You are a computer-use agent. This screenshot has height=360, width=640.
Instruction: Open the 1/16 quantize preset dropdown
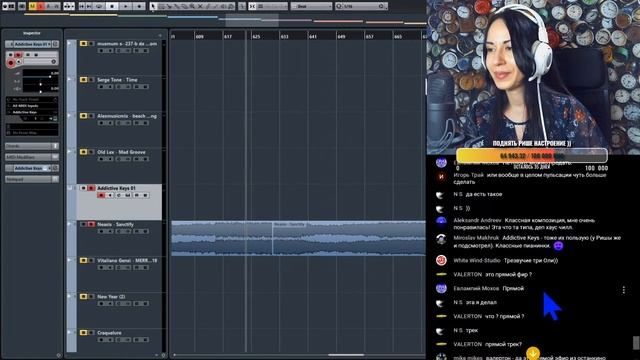coord(361,7)
